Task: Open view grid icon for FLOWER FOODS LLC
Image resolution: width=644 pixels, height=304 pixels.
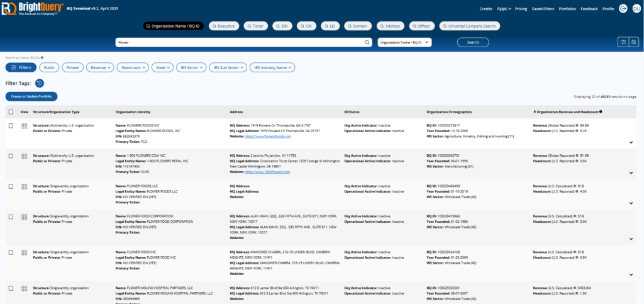Action: click(25, 186)
